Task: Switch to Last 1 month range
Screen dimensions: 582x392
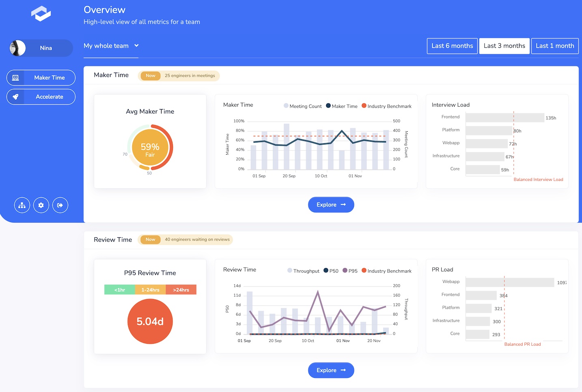Action: [555, 46]
